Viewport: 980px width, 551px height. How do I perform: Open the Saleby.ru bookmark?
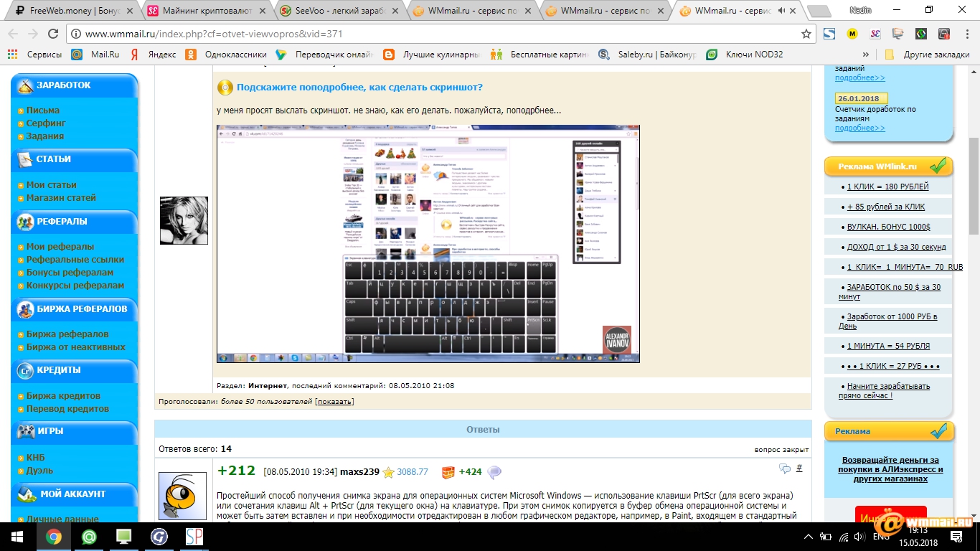tap(646, 55)
